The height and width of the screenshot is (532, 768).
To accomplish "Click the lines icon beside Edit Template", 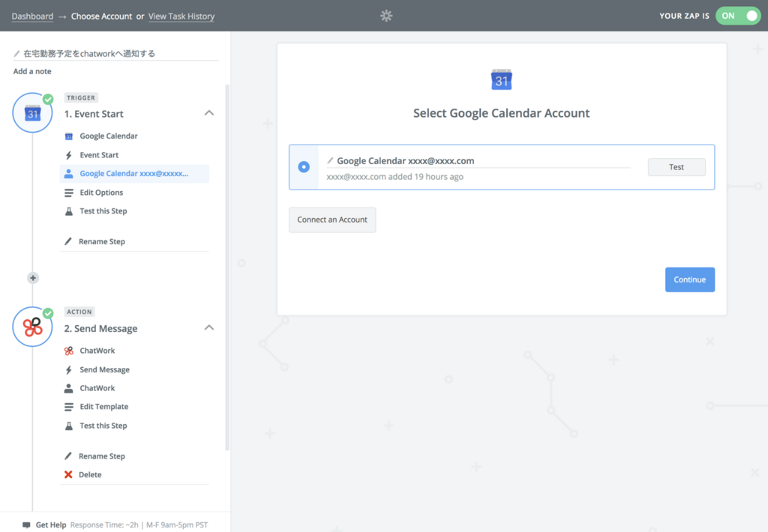I will click(x=68, y=407).
